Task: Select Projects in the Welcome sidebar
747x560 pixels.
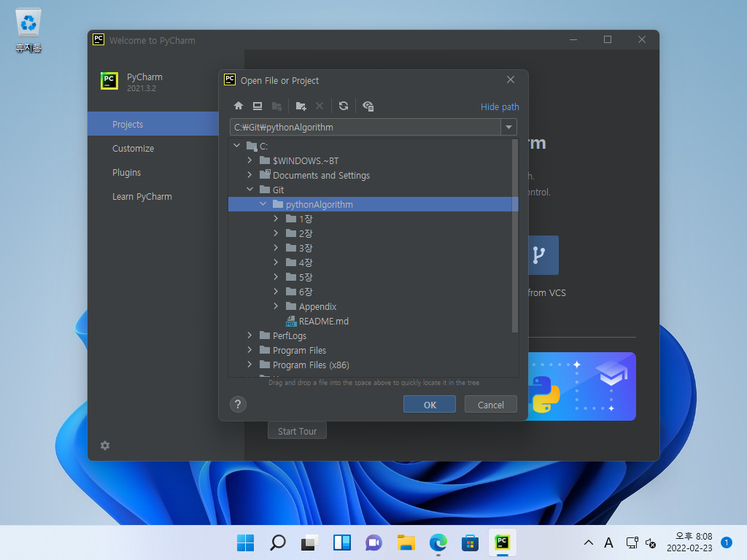Action: point(153,124)
